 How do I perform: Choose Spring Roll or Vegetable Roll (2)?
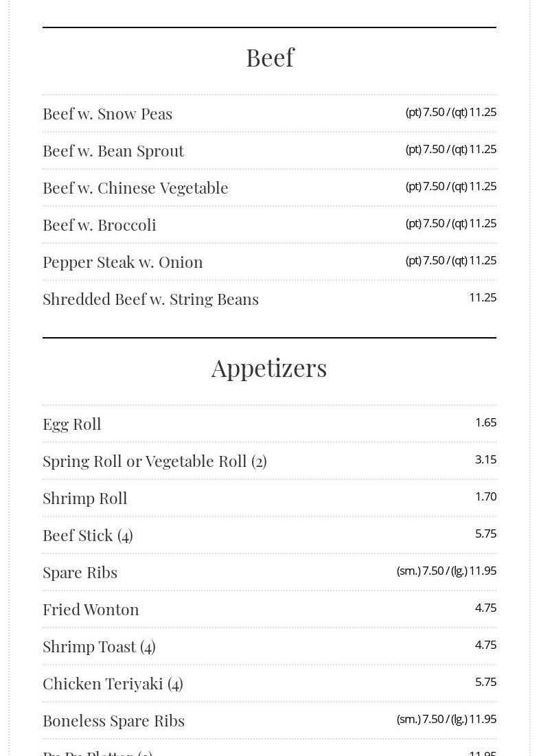[x=154, y=461]
